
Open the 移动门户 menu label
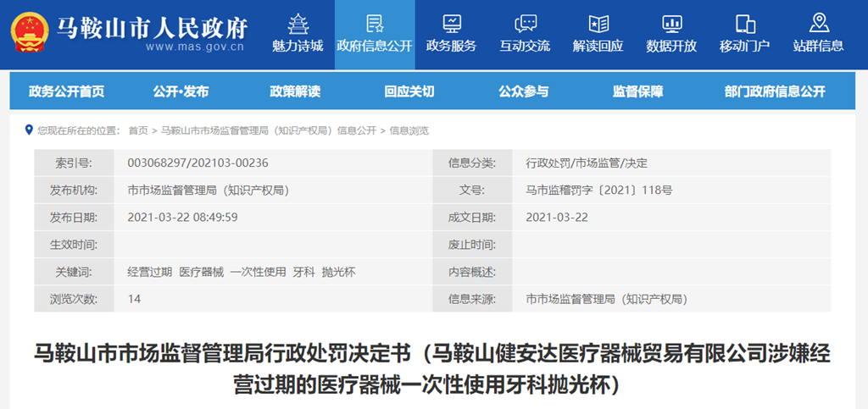[744, 46]
